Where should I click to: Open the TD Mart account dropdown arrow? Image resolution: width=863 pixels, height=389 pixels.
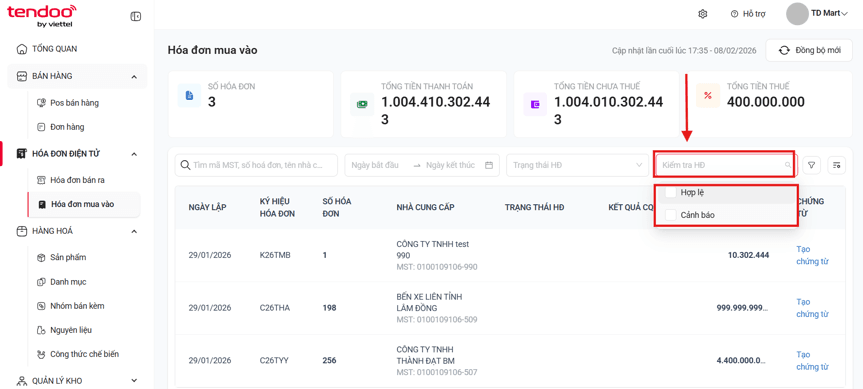click(845, 14)
